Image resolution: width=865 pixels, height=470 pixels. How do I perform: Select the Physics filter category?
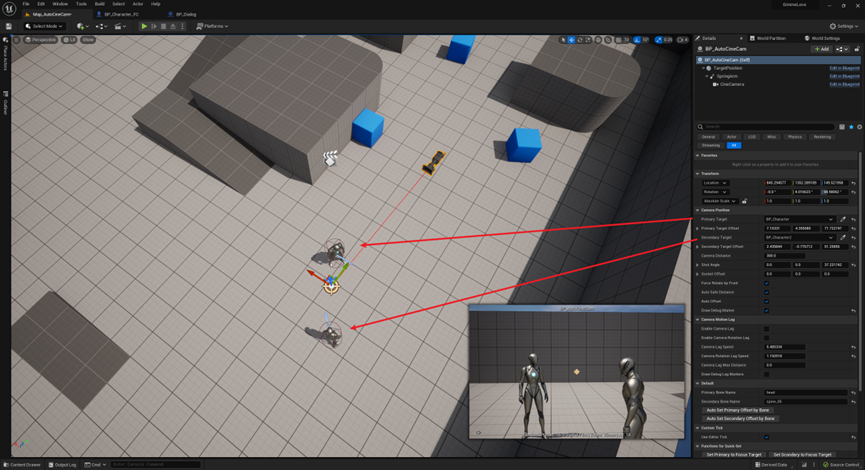point(794,137)
